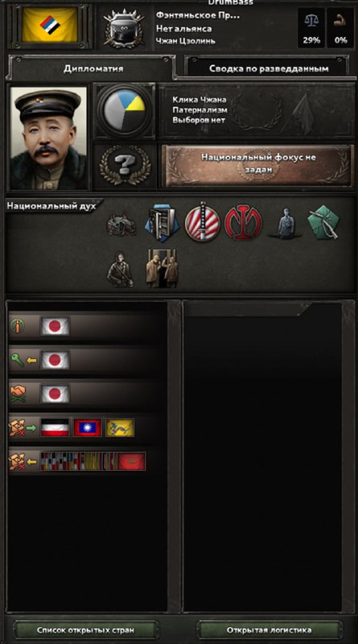Click the red circular emblem national spirit
This screenshot has height=644, width=358.
click(243, 224)
